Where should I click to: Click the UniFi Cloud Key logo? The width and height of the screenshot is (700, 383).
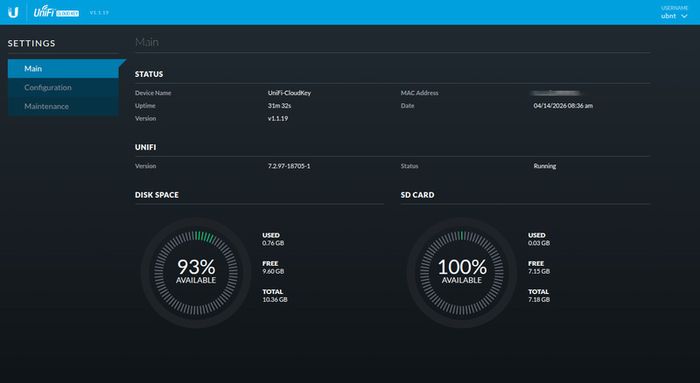(x=56, y=12)
